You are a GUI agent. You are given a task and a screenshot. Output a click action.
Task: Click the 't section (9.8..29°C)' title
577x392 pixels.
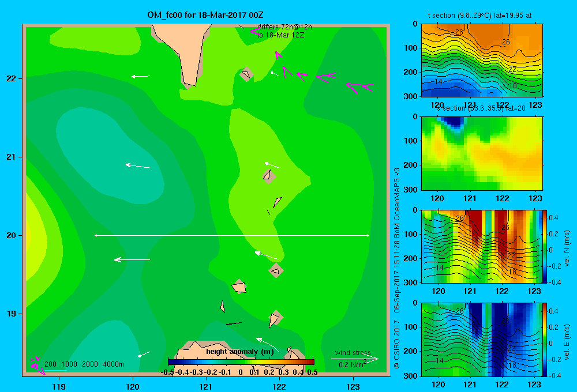(x=479, y=16)
